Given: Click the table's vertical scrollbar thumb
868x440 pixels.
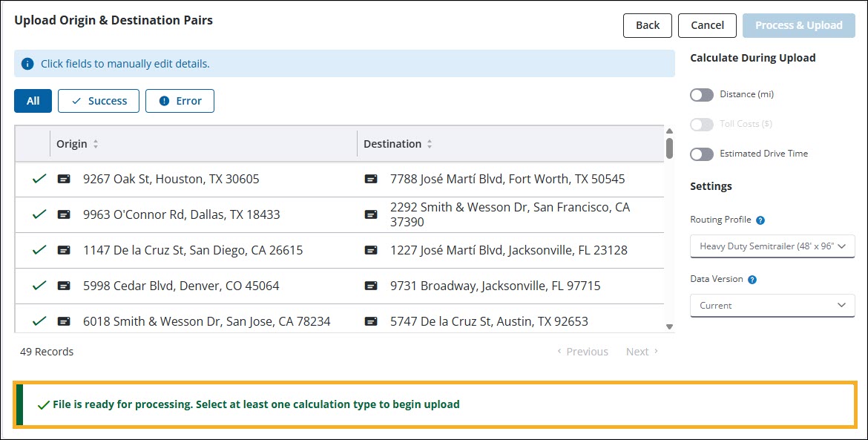Looking at the screenshot, I should click(669, 148).
